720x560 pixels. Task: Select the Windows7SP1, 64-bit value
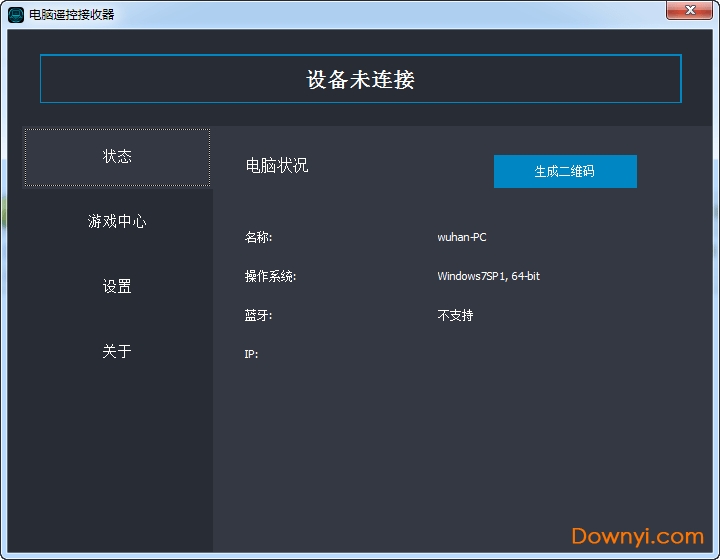(489, 276)
